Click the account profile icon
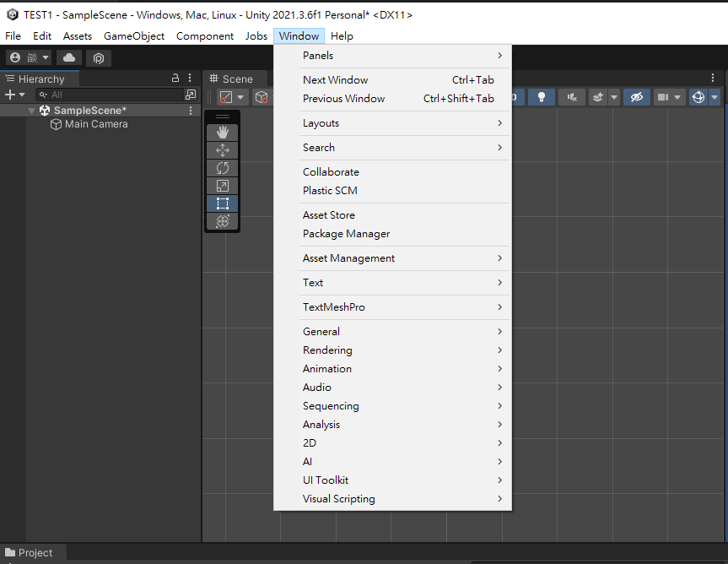The height and width of the screenshot is (564, 728). click(x=15, y=57)
